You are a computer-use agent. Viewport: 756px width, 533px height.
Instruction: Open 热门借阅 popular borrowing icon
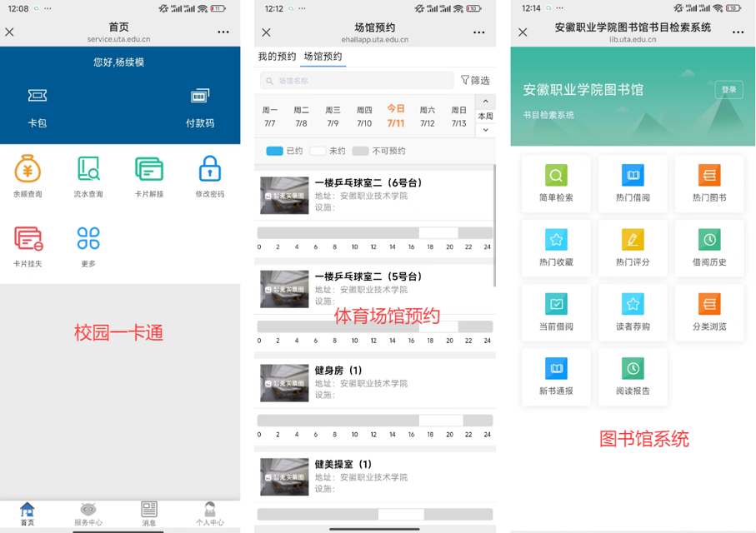click(x=633, y=177)
